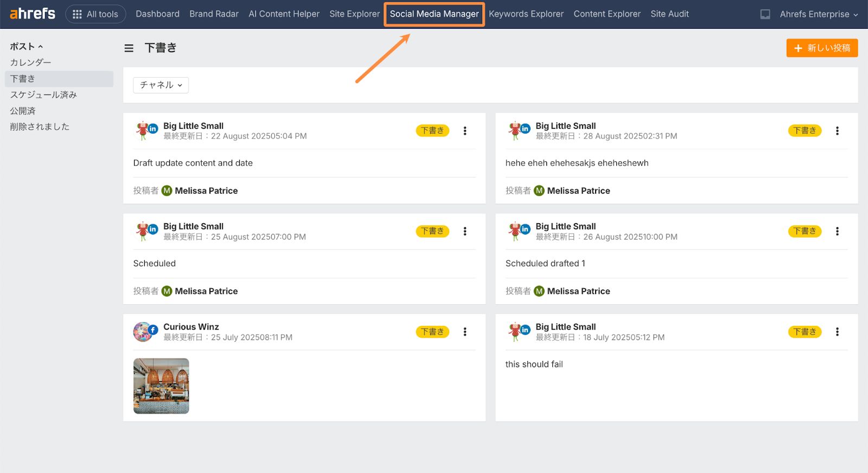Click LinkedIn channel avatar on 25 August post
Screen dimensions: 868x473
coord(145,231)
